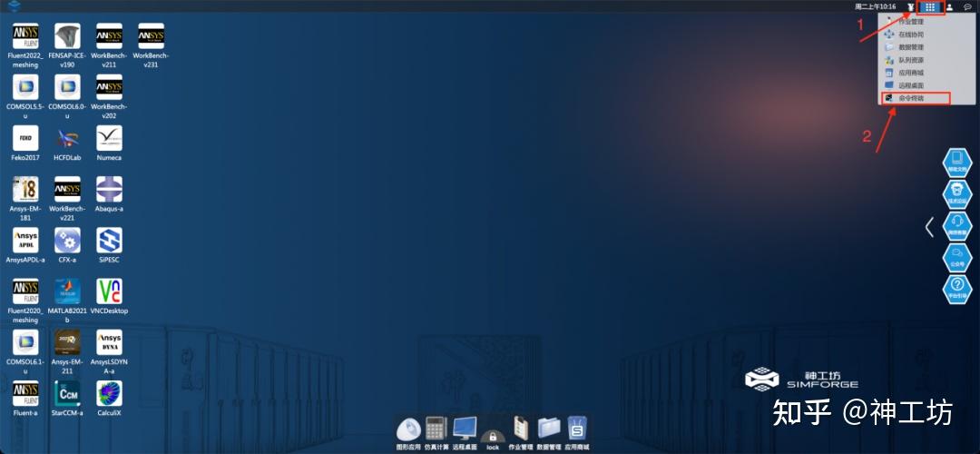
Task: Select the WorkBench-v221 desktop icon
Action: click(67, 190)
